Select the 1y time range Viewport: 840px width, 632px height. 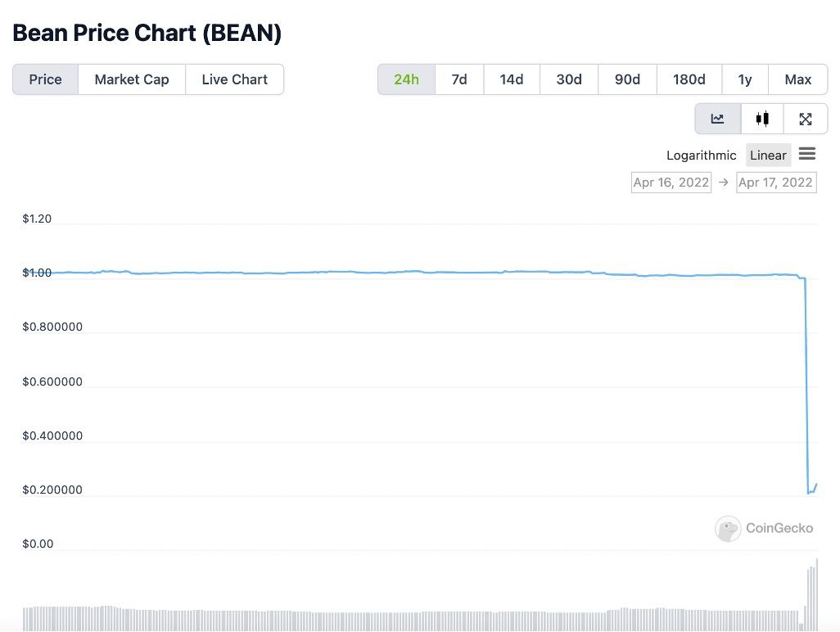pyautogui.click(x=745, y=79)
